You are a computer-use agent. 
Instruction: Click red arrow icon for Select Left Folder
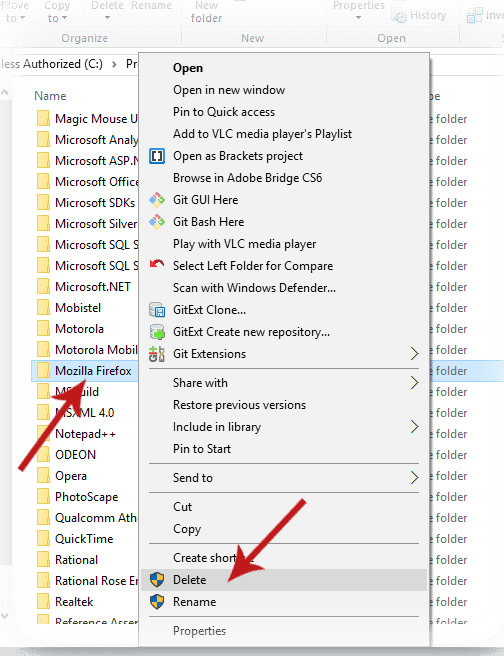pyautogui.click(x=157, y=264)
